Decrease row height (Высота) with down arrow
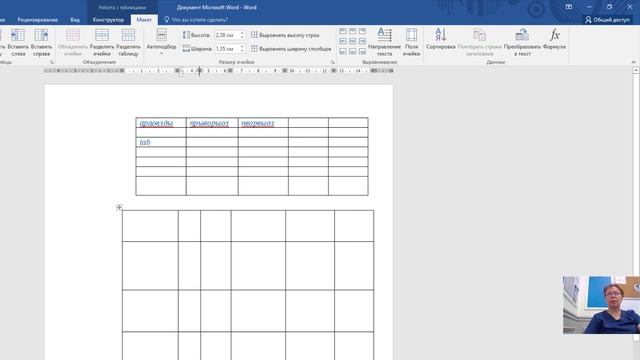 (x=242, y=37)
